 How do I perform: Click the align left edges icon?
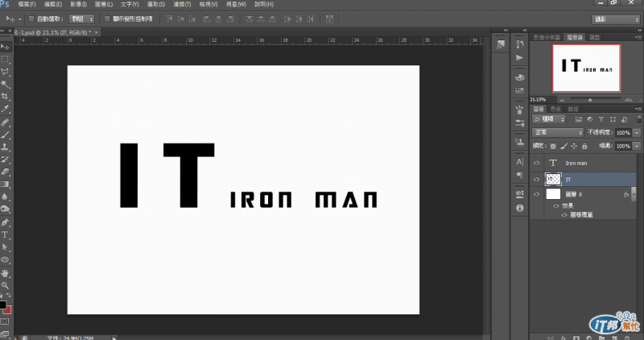pos(207,19)
